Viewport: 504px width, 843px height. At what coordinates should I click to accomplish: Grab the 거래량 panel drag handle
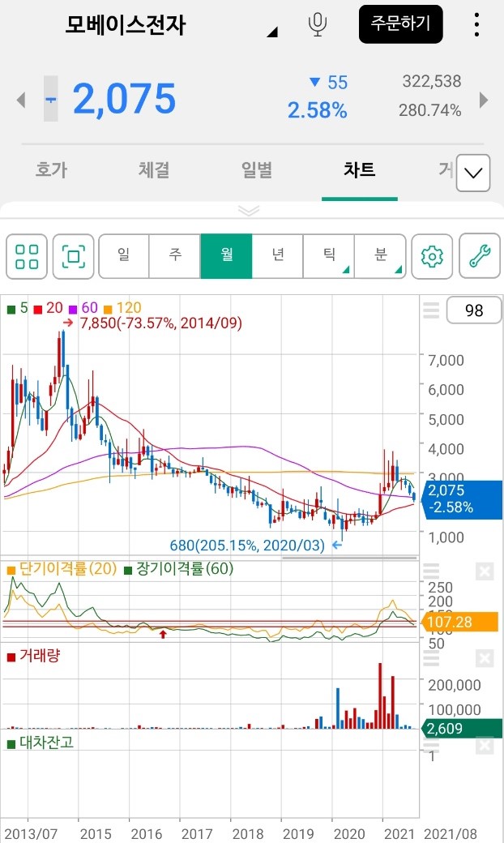point(431,657)
